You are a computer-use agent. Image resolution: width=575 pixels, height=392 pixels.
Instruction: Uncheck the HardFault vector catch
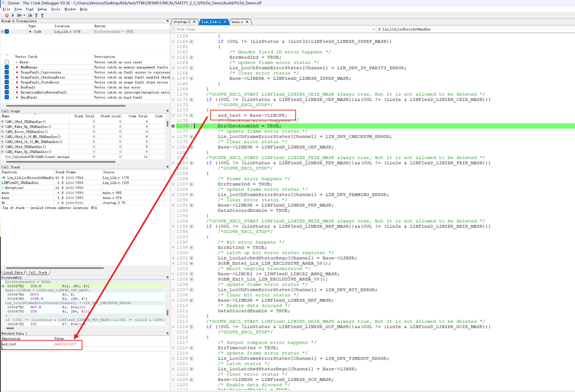point(7,97)
